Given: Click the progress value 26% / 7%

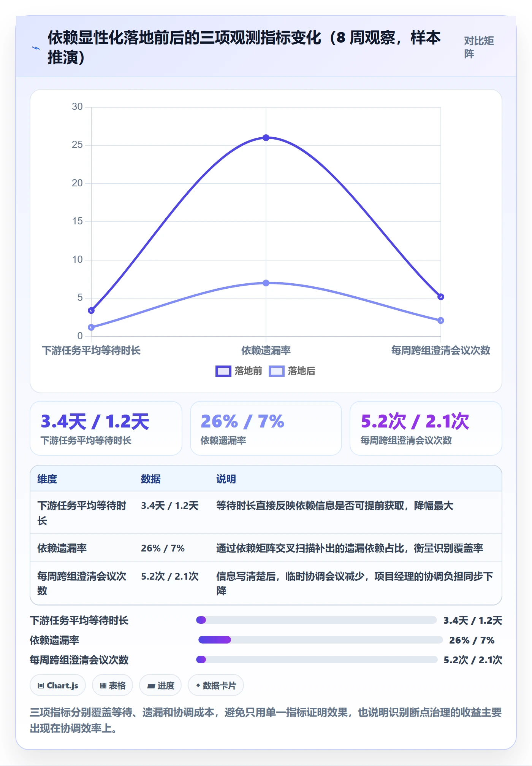Looking at the screenshot, I should coord(472,640).
